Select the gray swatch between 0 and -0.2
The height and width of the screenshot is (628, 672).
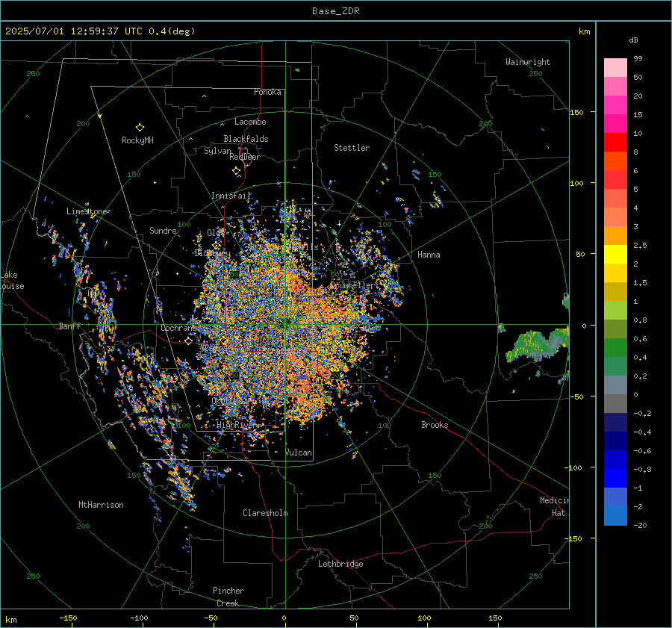[x=615, y=404]
